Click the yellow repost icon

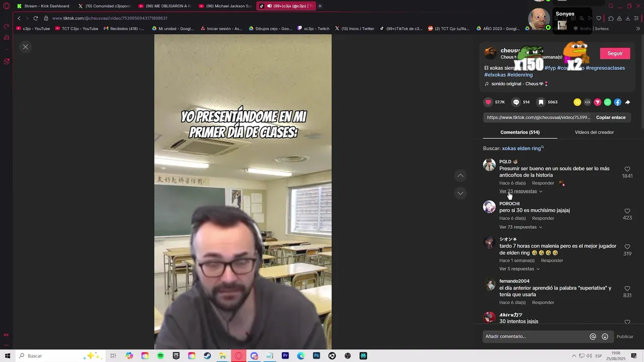(577, 102)
